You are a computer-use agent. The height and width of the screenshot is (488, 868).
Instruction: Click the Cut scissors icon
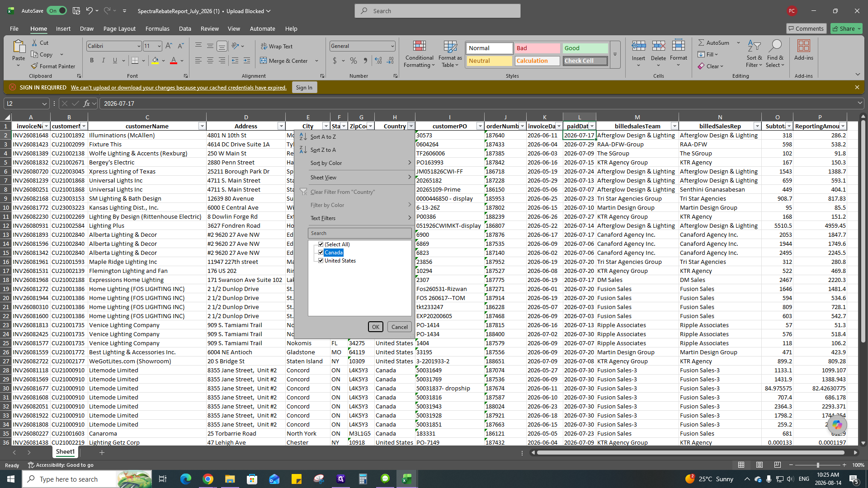coord(35,42)
